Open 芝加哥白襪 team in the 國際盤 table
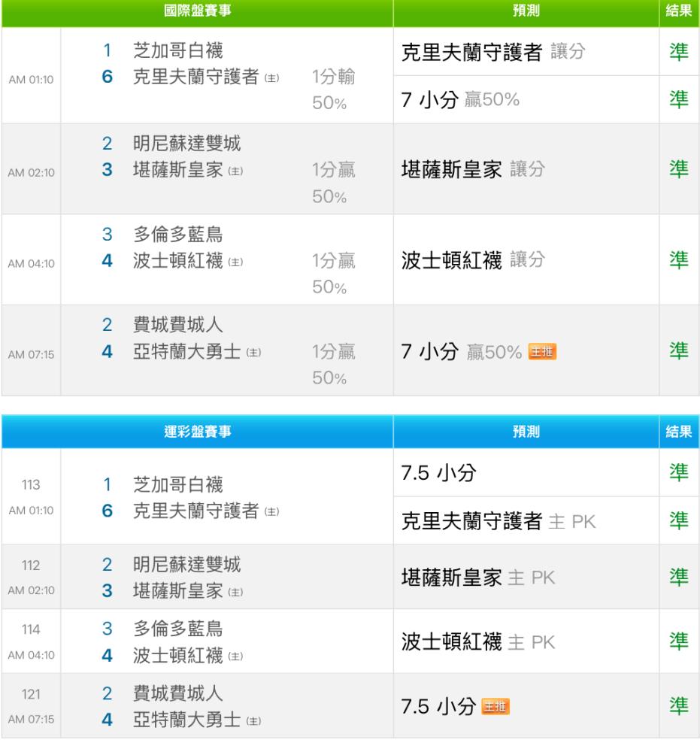Image resolution: width=700 pixels, height=752 pixels. tap(178, 50)
